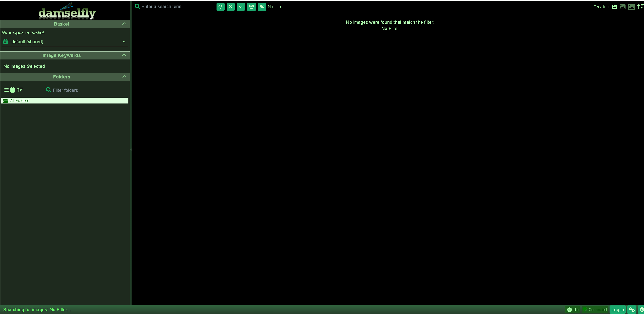Open settings via the gears icon
Screen dimensions: 644x314
point(631,309)
